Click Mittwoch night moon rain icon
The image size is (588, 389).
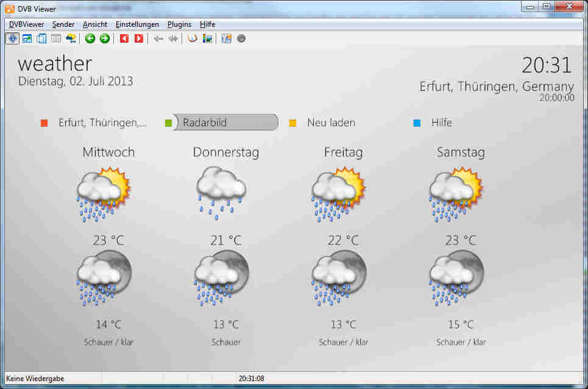tap(104, 279)
